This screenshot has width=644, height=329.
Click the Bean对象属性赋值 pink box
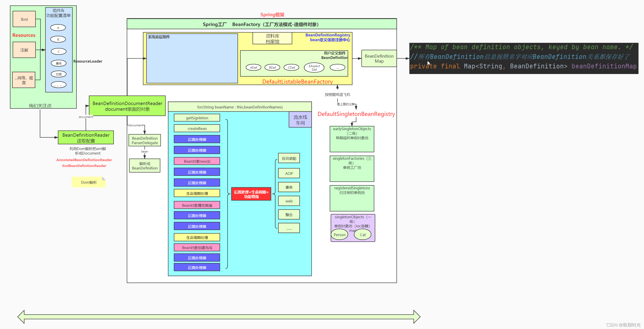coord(197,205)
